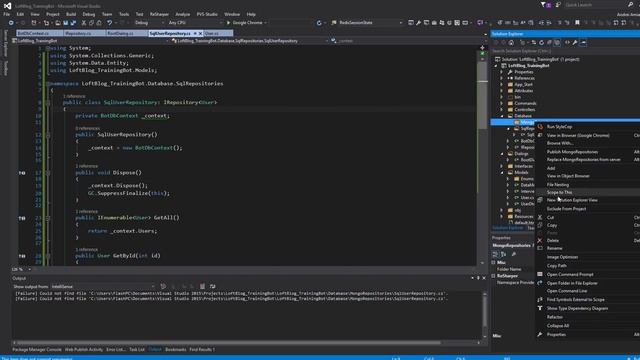Click the Open File toolbar icon

(x=58, y=23)
